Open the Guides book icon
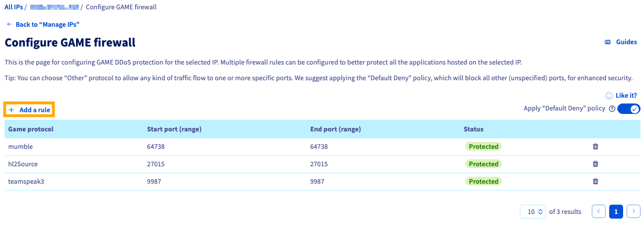Image resolution: width=644 pixels, height=225 pixels. pyautogui.click(x=608, y=42)
